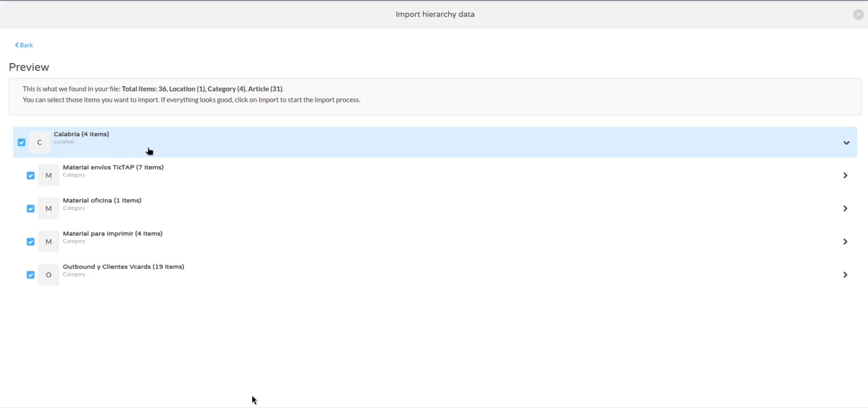This screenshot has width=868, height=410.
Task: Click the M avatar for Material envios TicTAP
Action: coord(48,176)
